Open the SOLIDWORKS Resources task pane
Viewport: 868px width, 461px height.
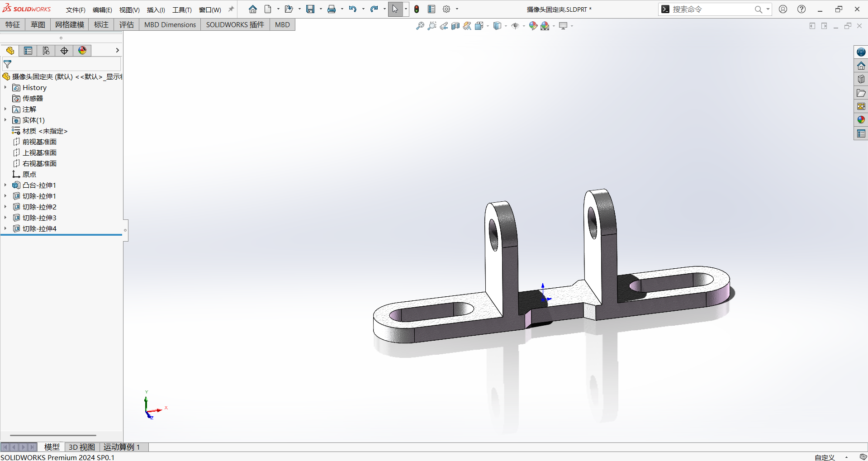pos(861,66)
